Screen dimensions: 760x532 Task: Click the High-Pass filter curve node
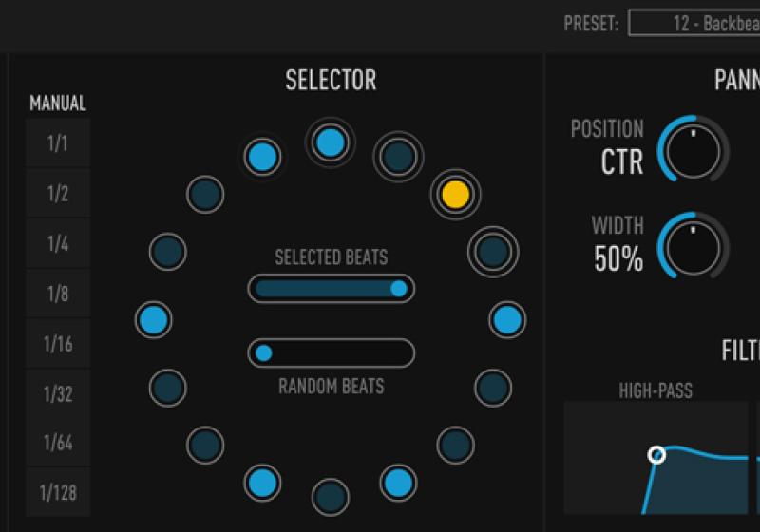[656, 455]
